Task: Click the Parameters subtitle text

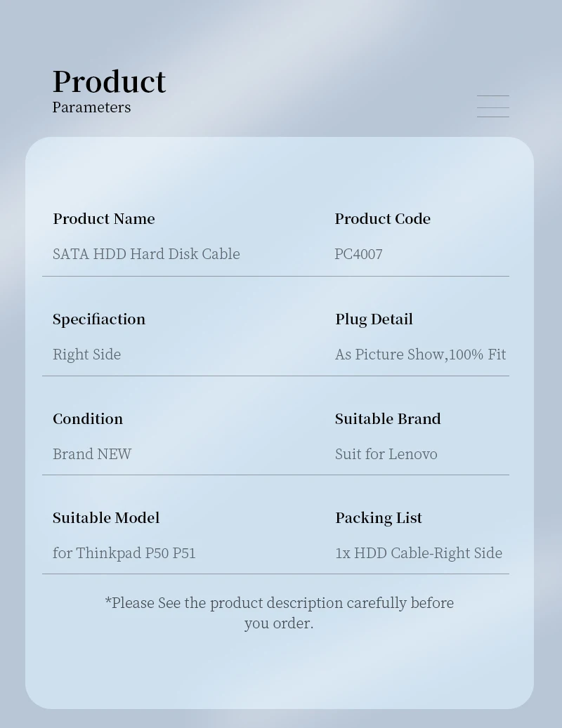Action: point(91,107)
